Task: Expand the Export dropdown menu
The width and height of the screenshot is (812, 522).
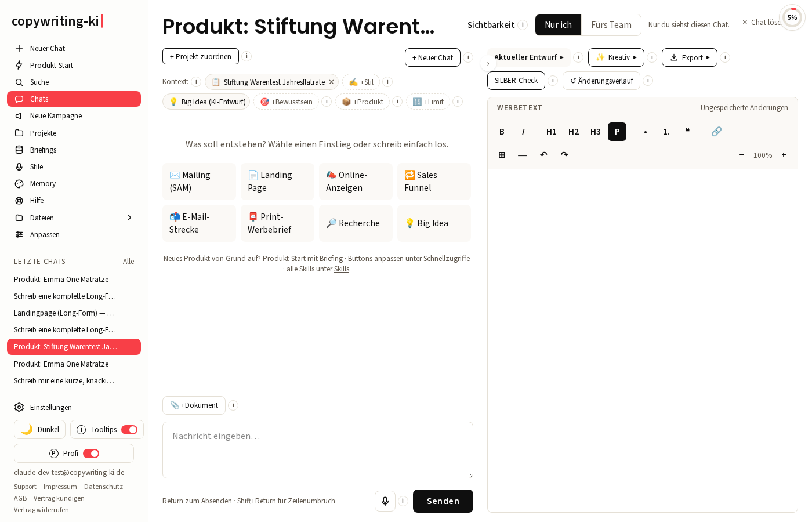Action: [x=690, y=57]
